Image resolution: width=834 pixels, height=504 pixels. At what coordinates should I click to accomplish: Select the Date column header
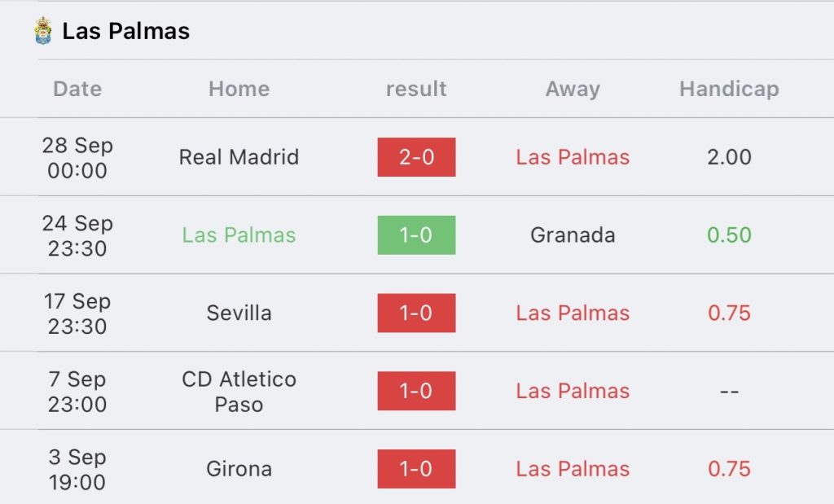pos(77,89)
